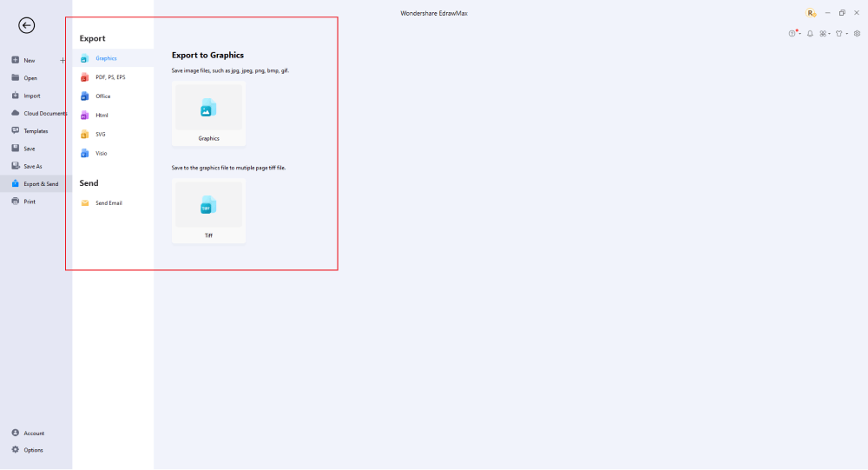
Task: Choose Html export option
Action: (102, 116)
